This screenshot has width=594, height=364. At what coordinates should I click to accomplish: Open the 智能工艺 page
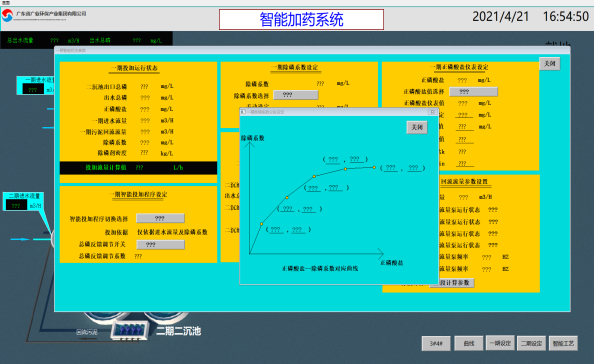click(x=563, y=343)
